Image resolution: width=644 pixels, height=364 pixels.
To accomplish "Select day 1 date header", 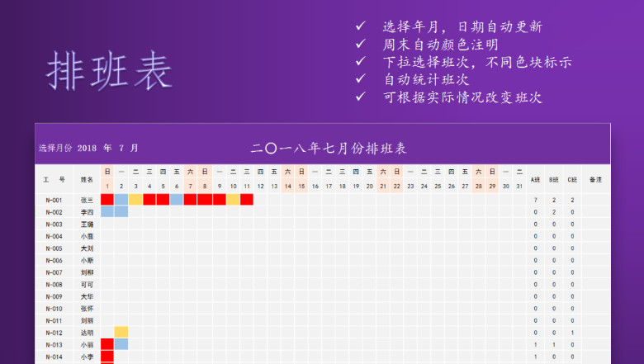I will (107, 186).
